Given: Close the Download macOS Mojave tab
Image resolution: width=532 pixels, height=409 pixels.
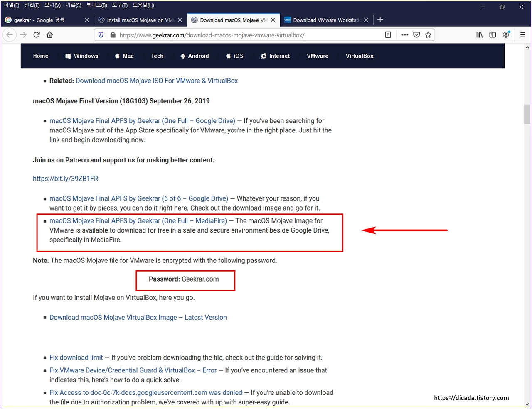Looking at the screenshot, I should point(273,20).
